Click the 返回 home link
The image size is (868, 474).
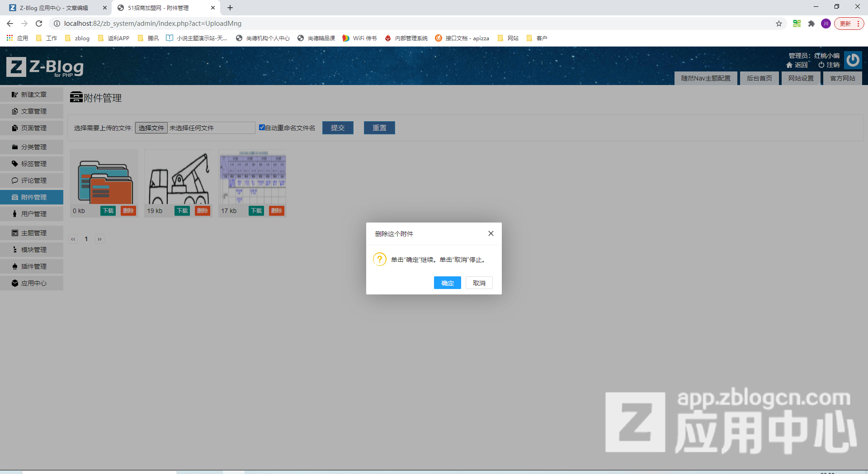[x=797, y=65]
